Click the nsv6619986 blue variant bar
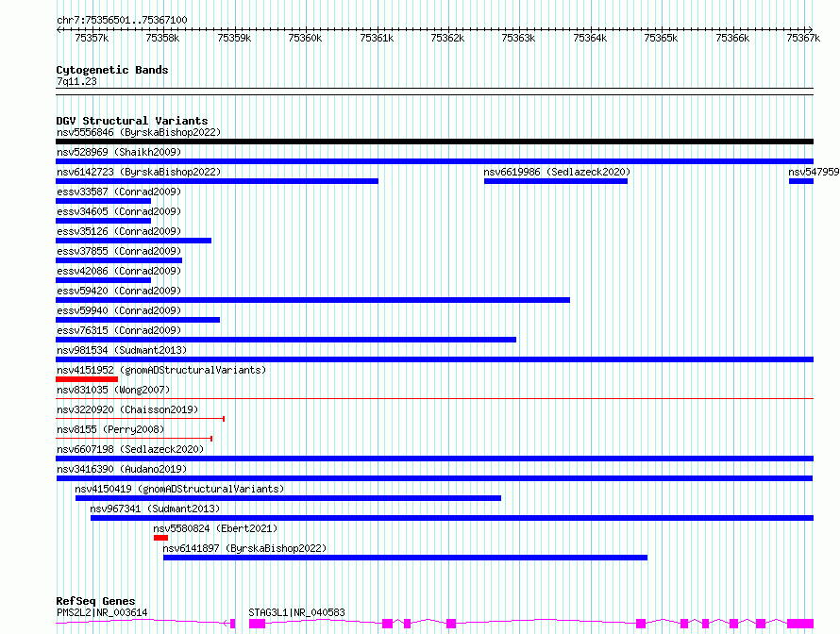 [x=556, y=181]
